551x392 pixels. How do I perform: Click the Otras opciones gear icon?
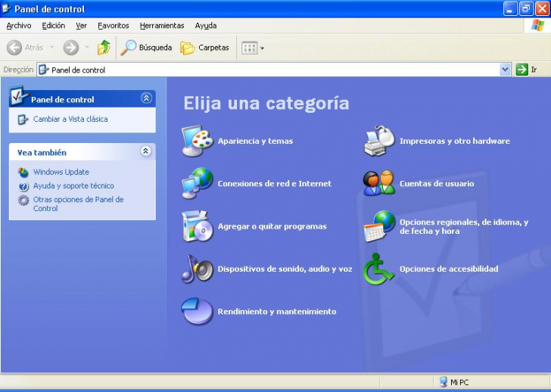click(x=23, y=200)
